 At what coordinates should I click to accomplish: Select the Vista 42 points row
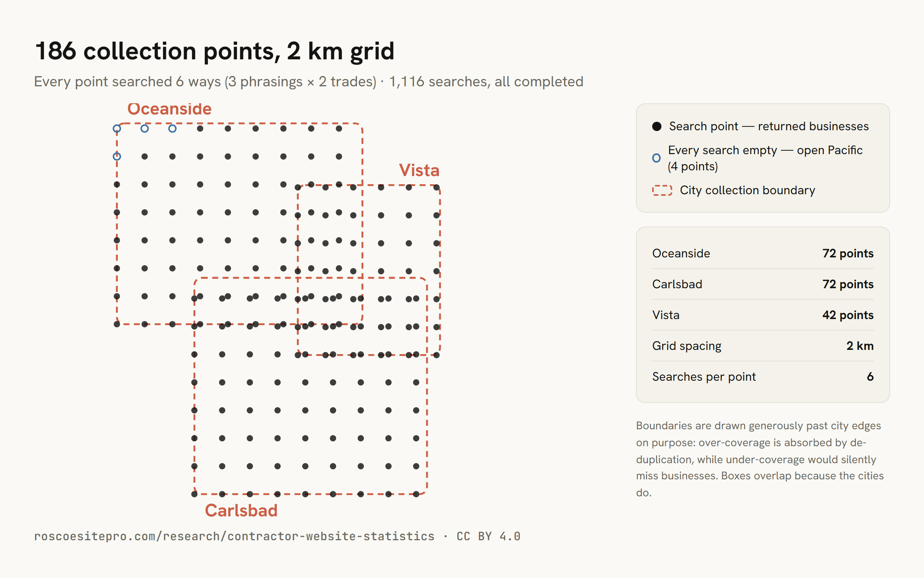coord(763,315)
